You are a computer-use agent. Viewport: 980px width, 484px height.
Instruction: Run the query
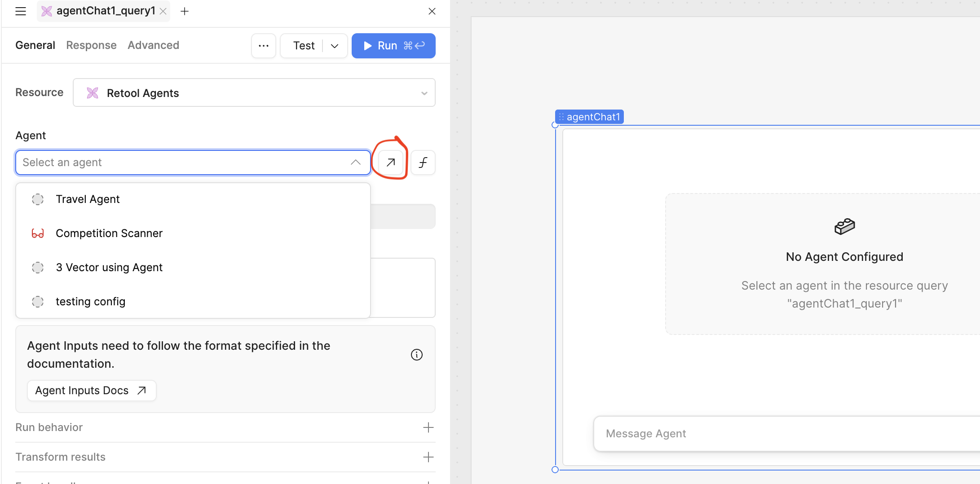393,46
